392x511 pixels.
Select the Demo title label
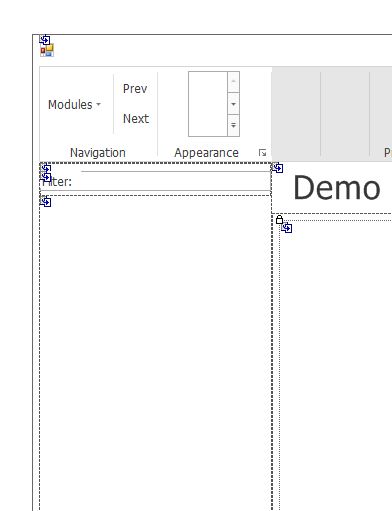pyautogui.click(x=337, y=188)
